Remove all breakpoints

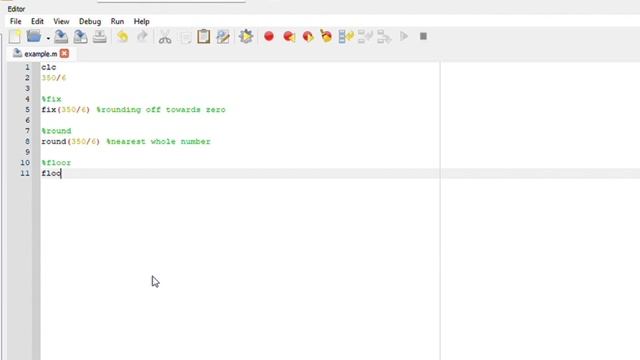(326, 36)
